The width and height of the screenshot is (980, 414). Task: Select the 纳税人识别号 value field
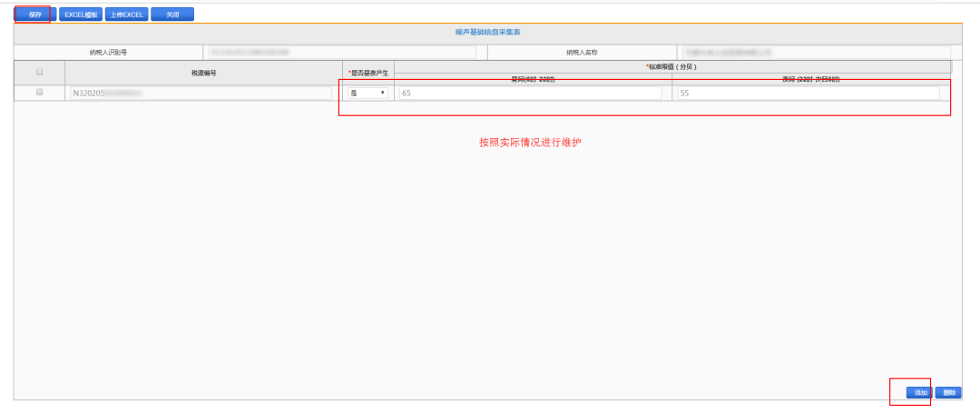tap(342, 52)
